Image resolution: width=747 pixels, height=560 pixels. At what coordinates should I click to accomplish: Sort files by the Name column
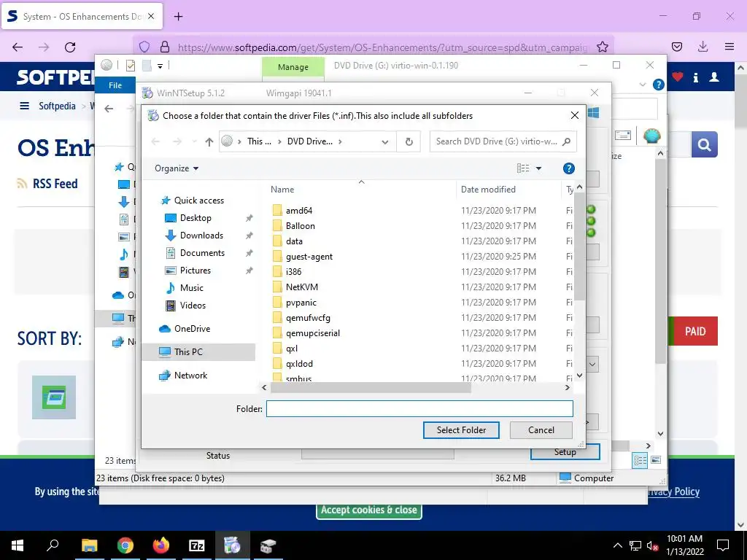pyautogui.click(x=282, y=190)
